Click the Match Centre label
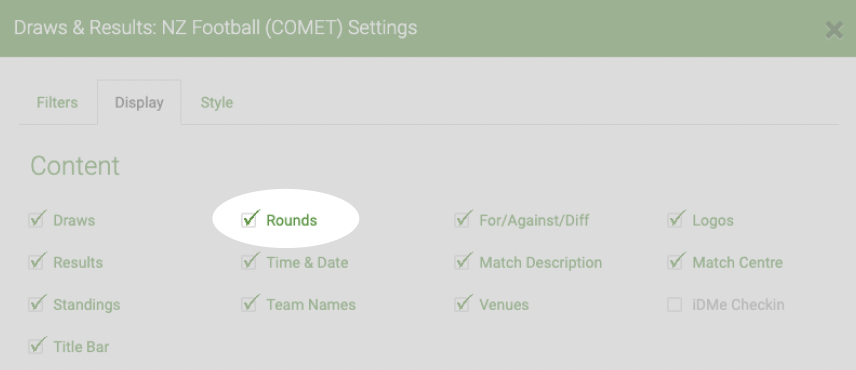856x370 pixels. tap(738, 262)
